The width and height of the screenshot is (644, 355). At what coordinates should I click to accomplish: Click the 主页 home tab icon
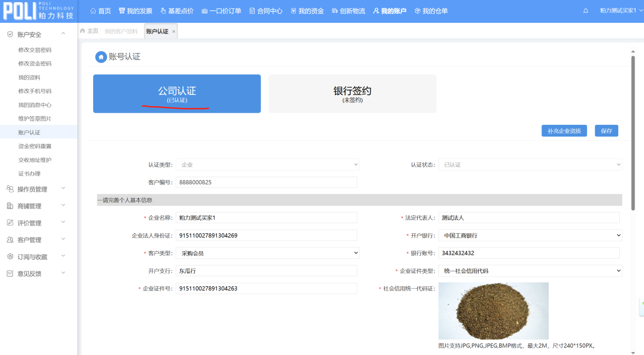(x=83, y=31)
